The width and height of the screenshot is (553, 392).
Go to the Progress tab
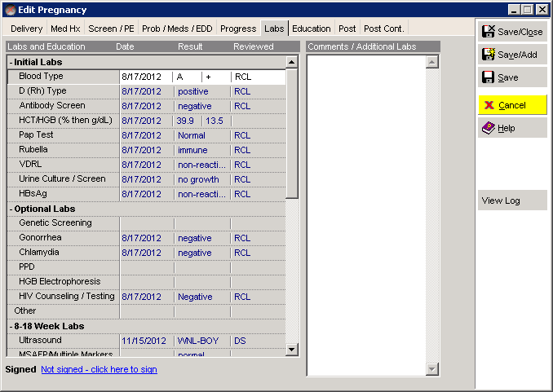click(238, 29)
